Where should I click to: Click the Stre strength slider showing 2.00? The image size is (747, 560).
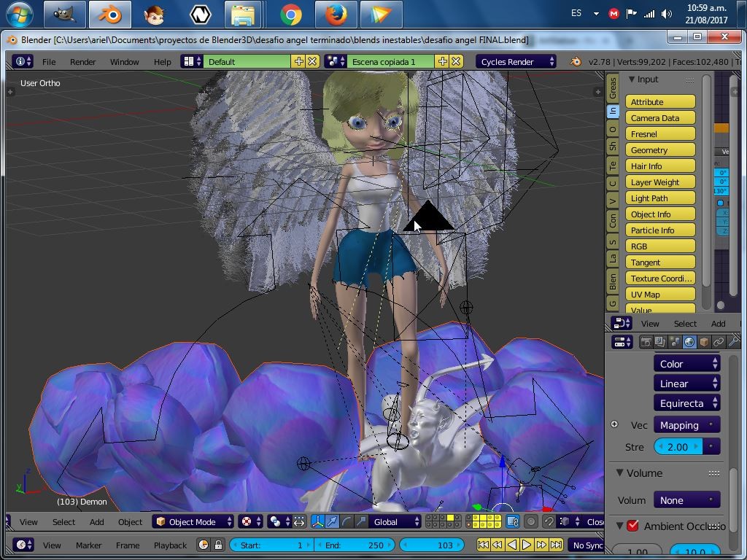click(678, 447)
